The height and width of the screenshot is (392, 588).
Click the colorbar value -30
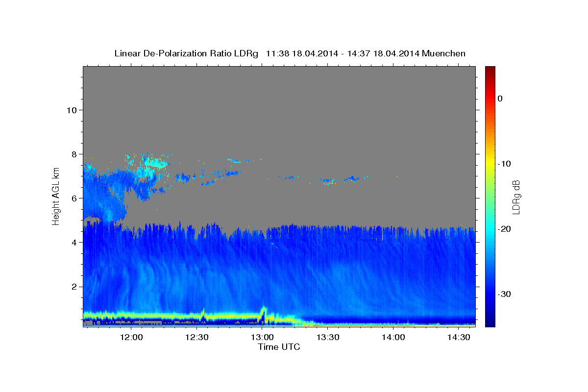click(x=504, y=294)
